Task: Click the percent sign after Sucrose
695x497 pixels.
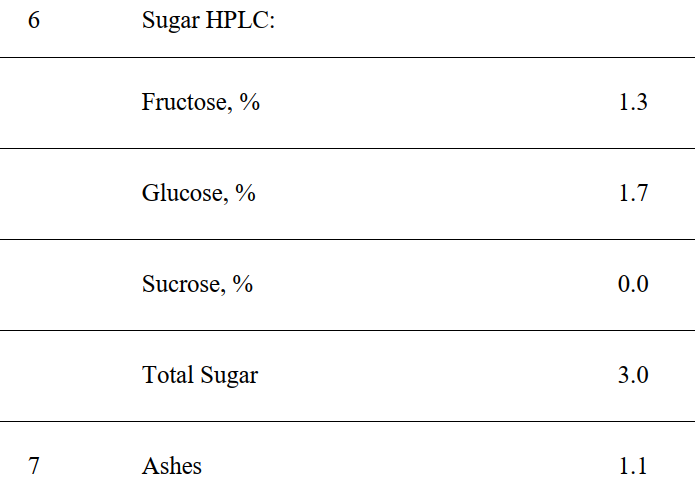Action: pos(243,284)
